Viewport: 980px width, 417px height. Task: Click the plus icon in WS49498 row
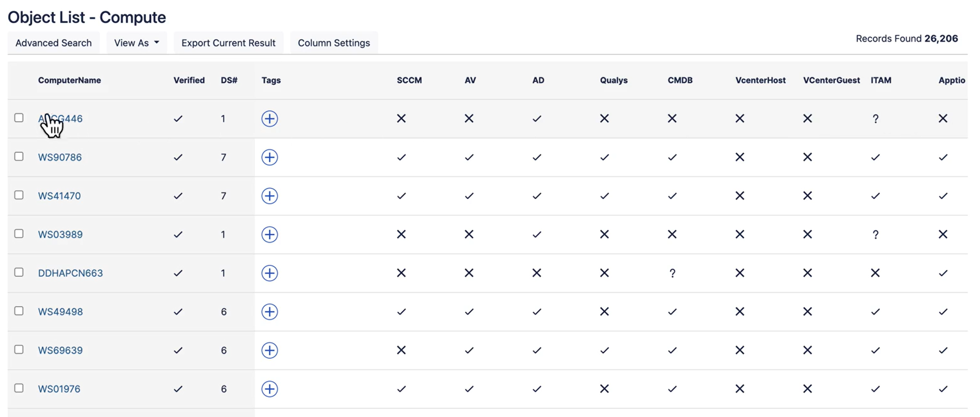(269, 311)
